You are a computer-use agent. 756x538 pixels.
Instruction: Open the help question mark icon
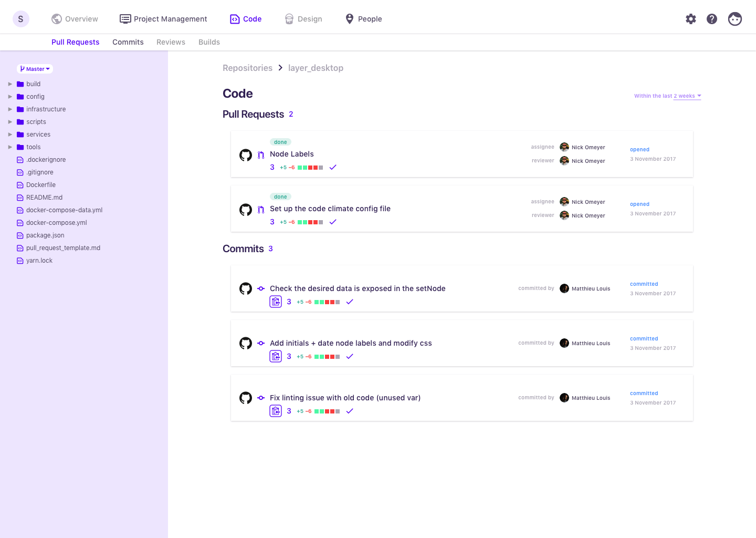(712, 19)
